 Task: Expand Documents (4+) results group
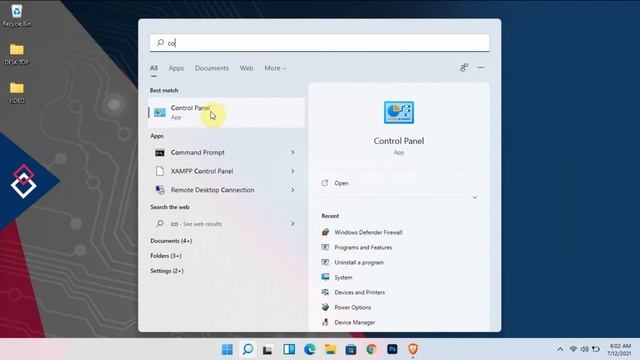click(x=171, y=241)
